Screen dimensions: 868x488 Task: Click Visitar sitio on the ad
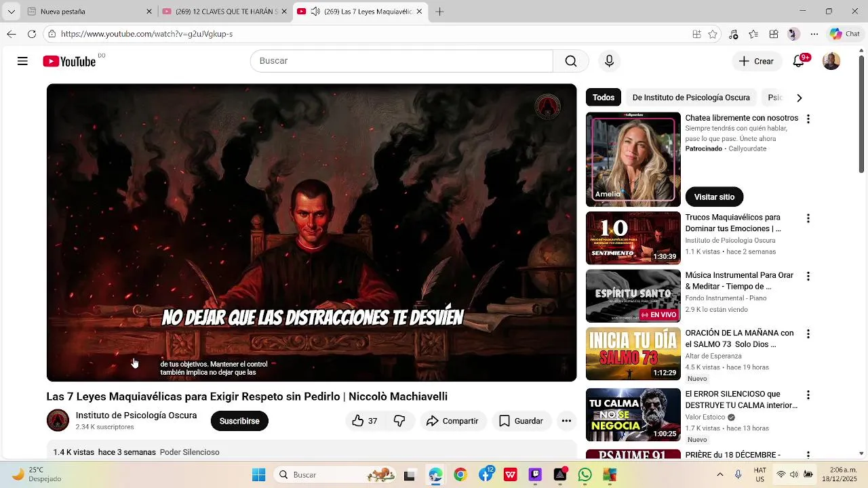click(x=714, y=197)
